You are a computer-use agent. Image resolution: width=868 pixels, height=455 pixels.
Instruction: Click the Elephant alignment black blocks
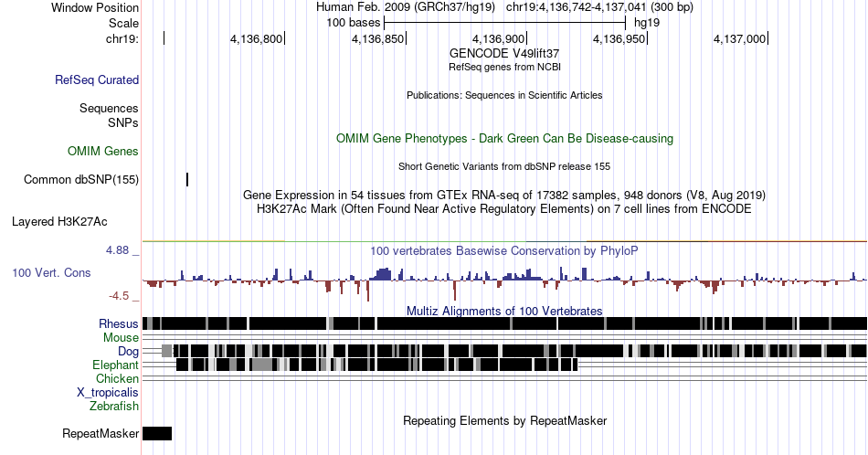click(376, 365)
